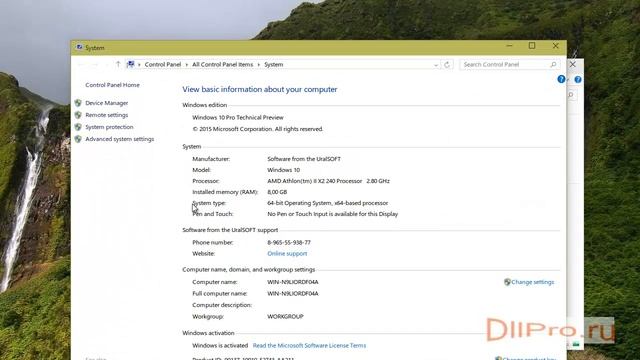Image resolution: width=640 pixels, height=360 pixels.
Task: Go to Control Panel Home
Action: click(x=112, y=85)
